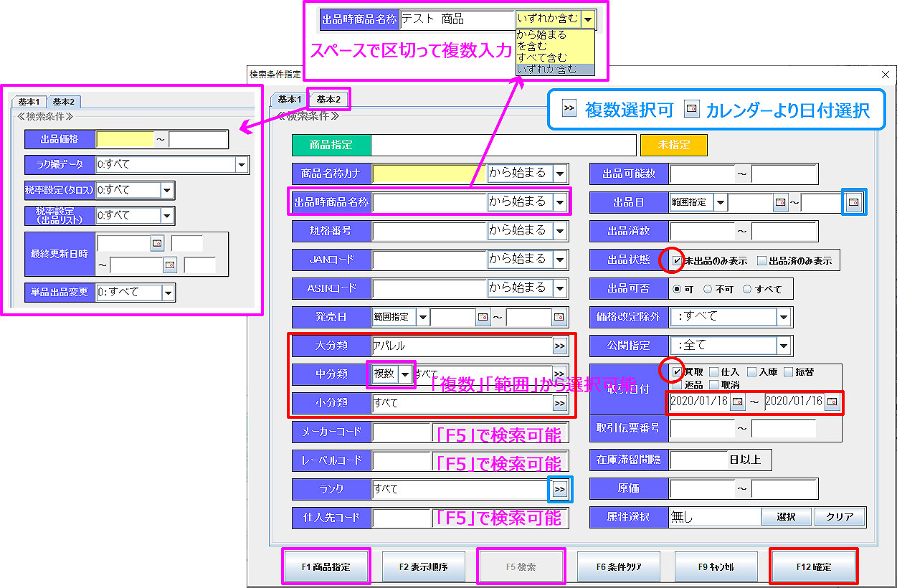The width and height of the screenshot is (897, 588).
Task: Click JANコード text input field
Action: [x=429, y=259]
